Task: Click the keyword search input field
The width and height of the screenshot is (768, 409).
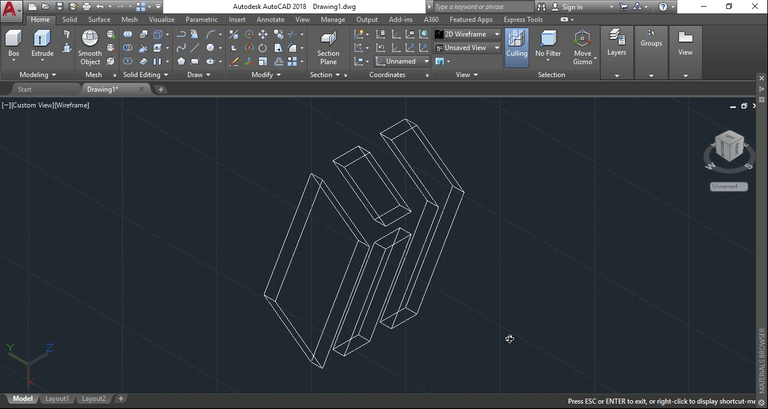Action: pos(483,7)
